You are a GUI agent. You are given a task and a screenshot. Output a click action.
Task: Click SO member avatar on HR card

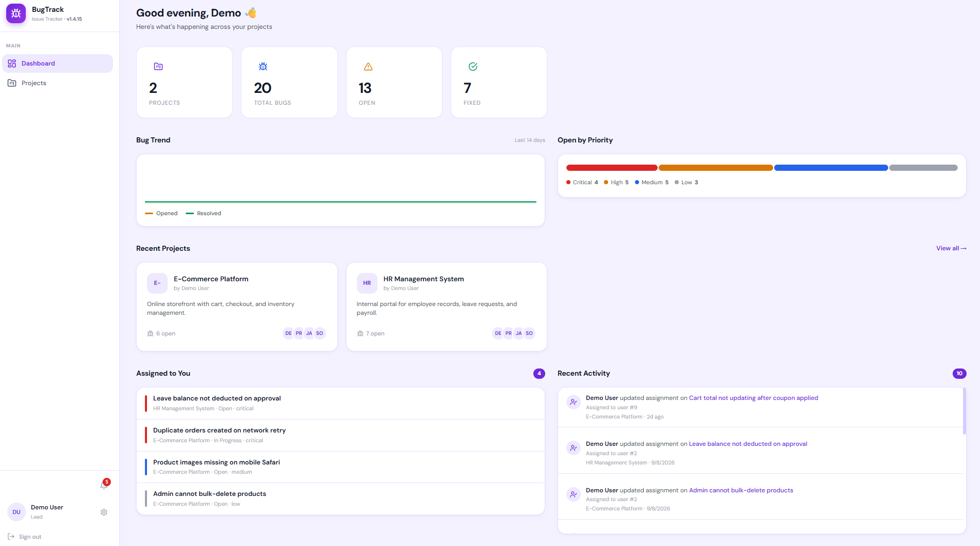pos(529,333)
